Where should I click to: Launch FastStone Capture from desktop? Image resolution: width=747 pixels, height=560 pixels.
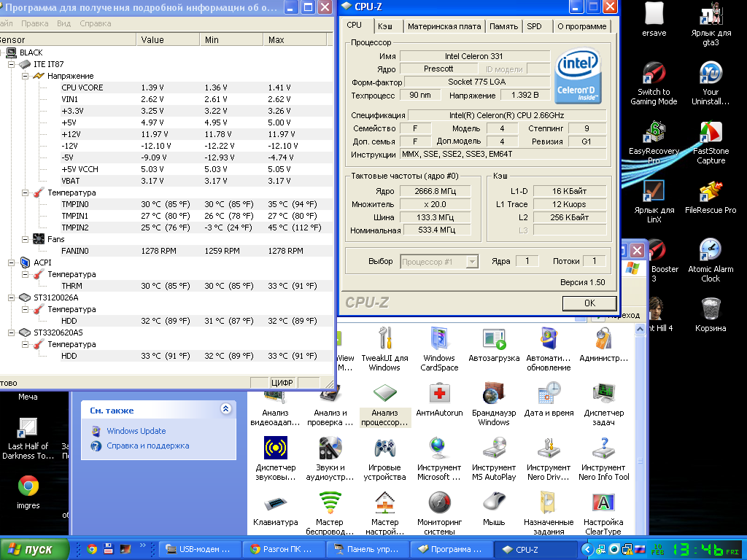pos(710,132)
